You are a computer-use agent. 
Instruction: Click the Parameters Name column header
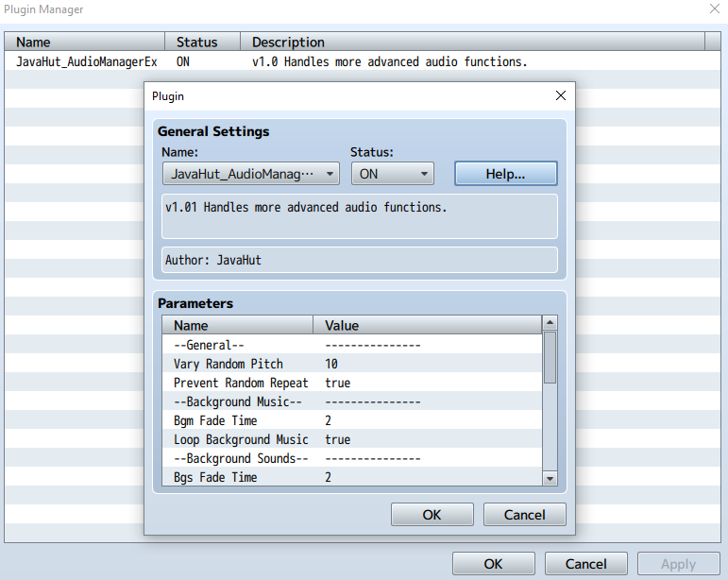237,325
